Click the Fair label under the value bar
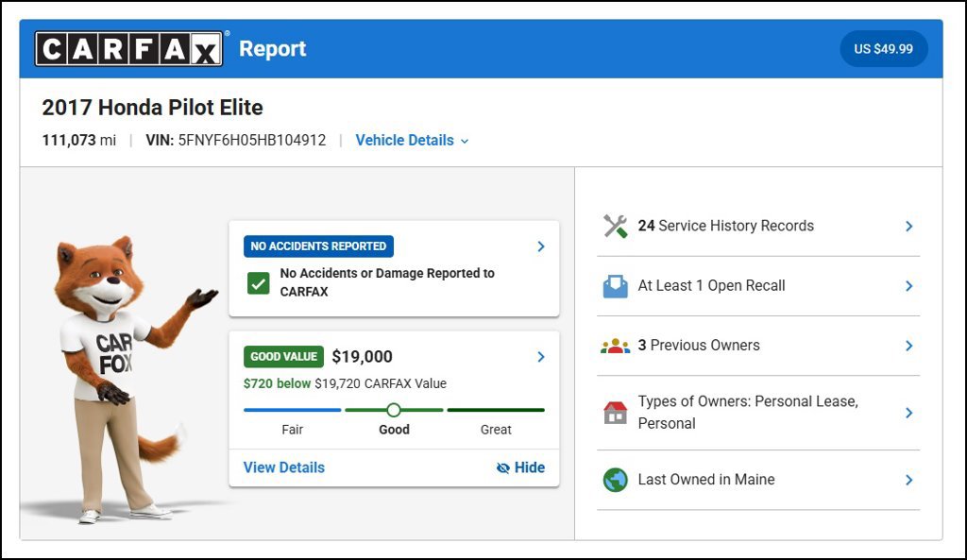The image size is (967, 560). pyautogui.click(x=293, y=430)
